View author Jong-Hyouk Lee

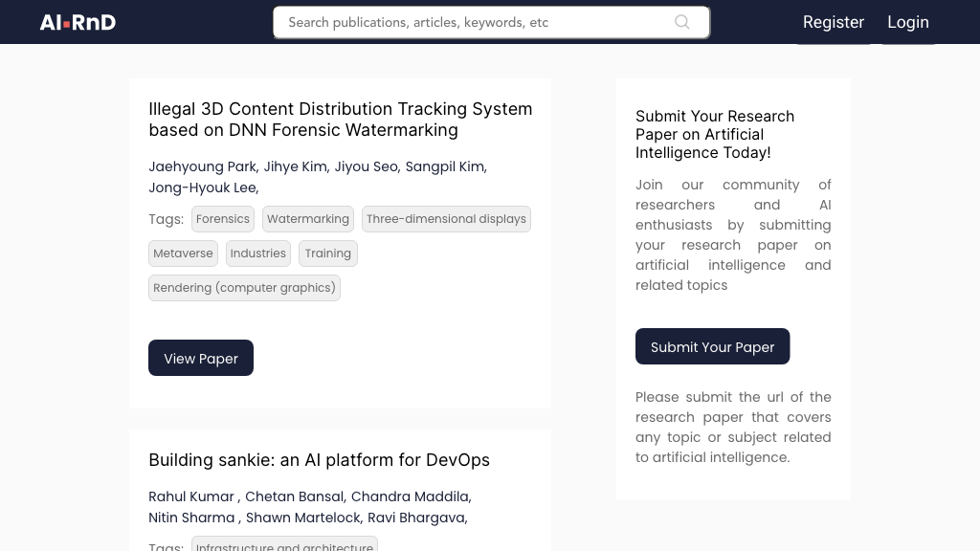(202, 187)
